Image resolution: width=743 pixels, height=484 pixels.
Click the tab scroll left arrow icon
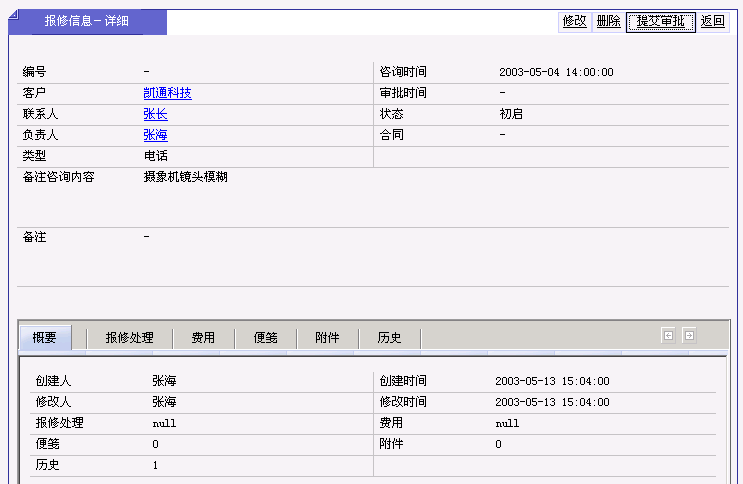click(668, 336)
